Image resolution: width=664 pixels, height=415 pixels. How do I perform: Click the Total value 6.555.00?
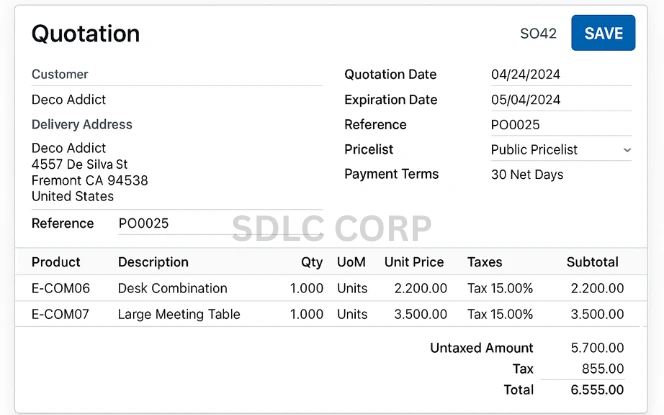point(597,390)
